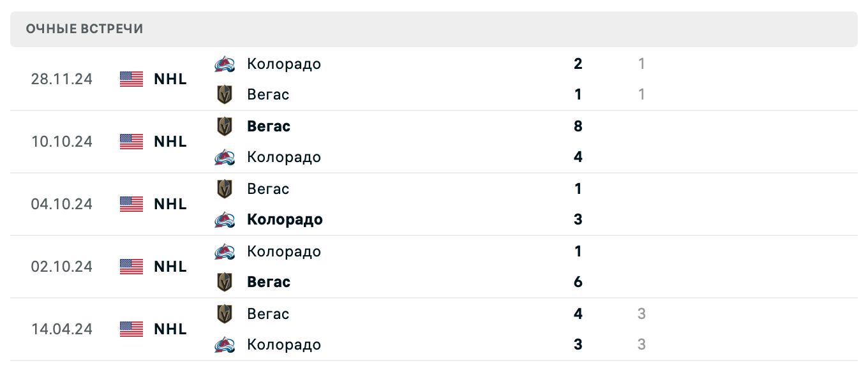This screenshot has width=868, height=370.
Task: Select the gray overtime score 1 in the top match
Action: pos(641,63)
